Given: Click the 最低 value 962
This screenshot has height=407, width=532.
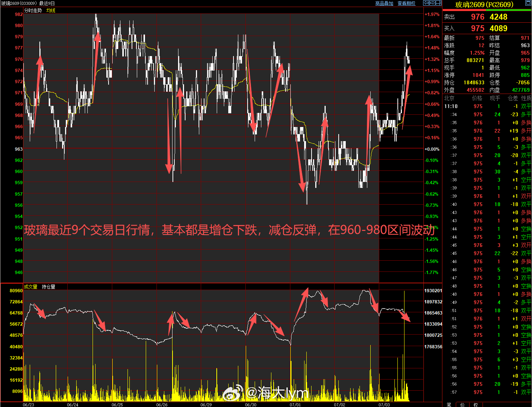Looking at the screenshot, I should (525, 68).
